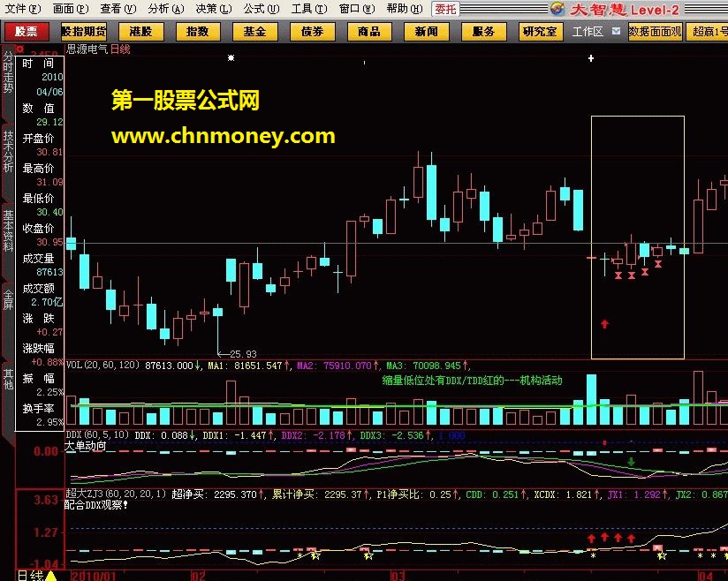Switch to the 分时走势 side tab

coord(8,72)
